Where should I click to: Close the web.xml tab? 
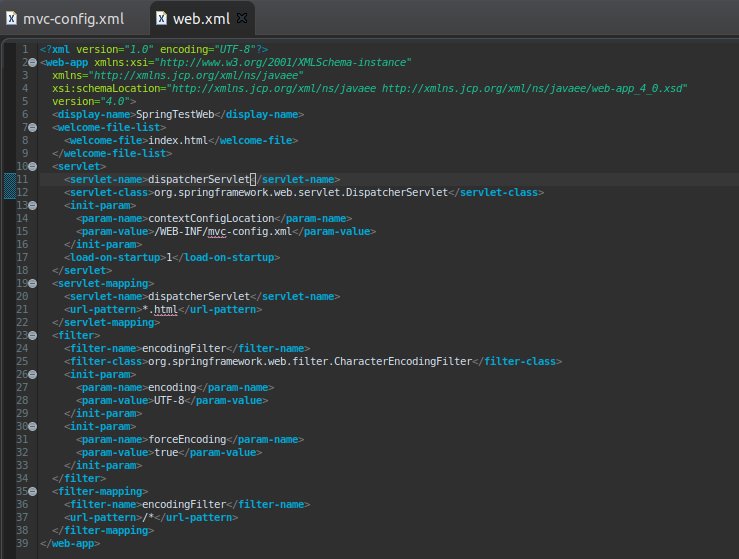click(242, 18)
